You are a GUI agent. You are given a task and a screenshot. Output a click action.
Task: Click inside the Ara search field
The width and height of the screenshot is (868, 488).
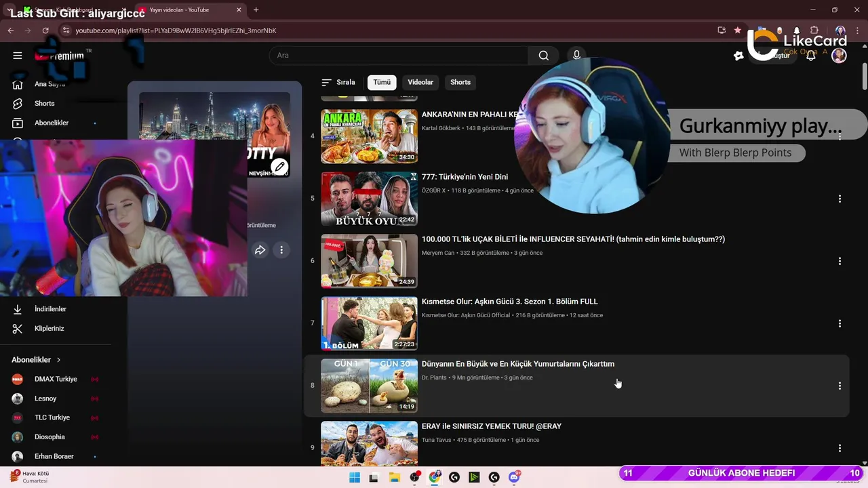pyautogui.click(x=399, y=56)
